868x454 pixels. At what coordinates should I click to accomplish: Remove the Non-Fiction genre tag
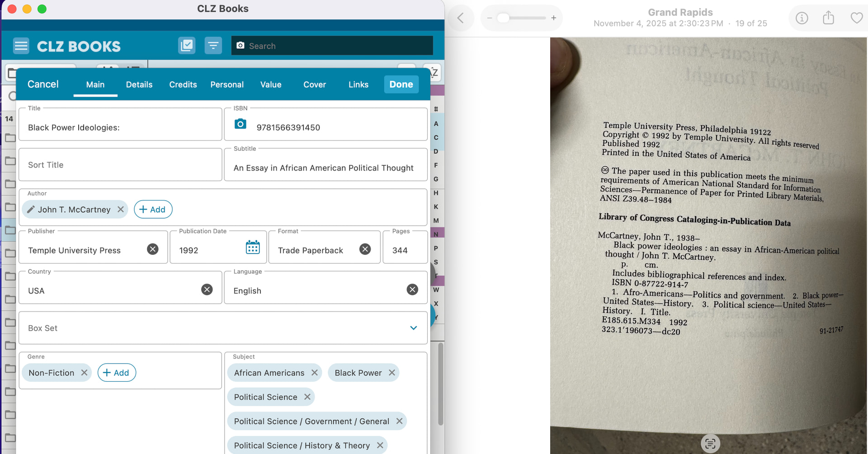(84, 373)
